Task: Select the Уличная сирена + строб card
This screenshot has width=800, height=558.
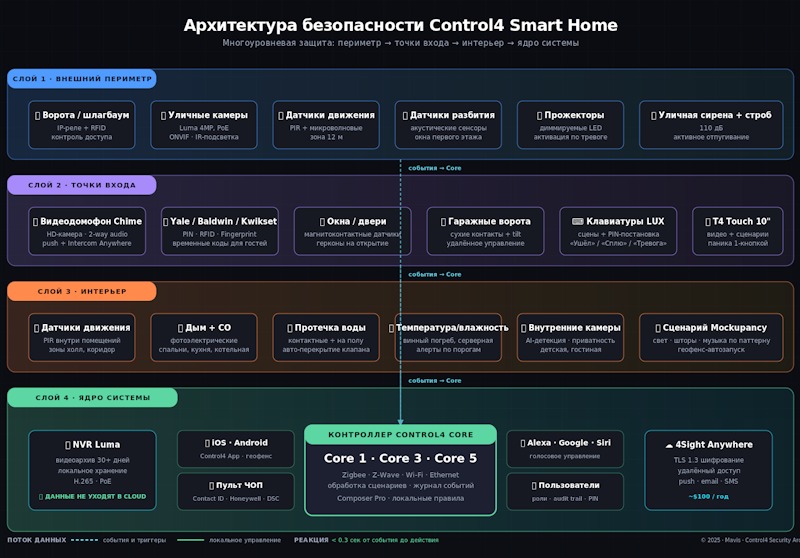Action: pos(711,125)
